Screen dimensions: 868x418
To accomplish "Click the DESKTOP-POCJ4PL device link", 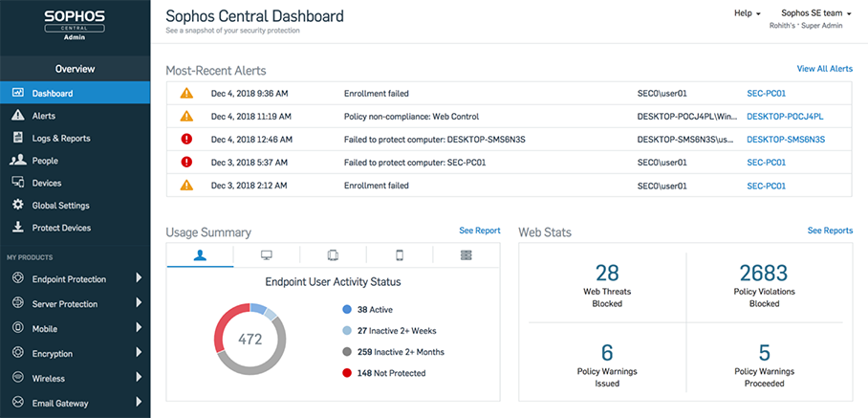I will 784,116.
